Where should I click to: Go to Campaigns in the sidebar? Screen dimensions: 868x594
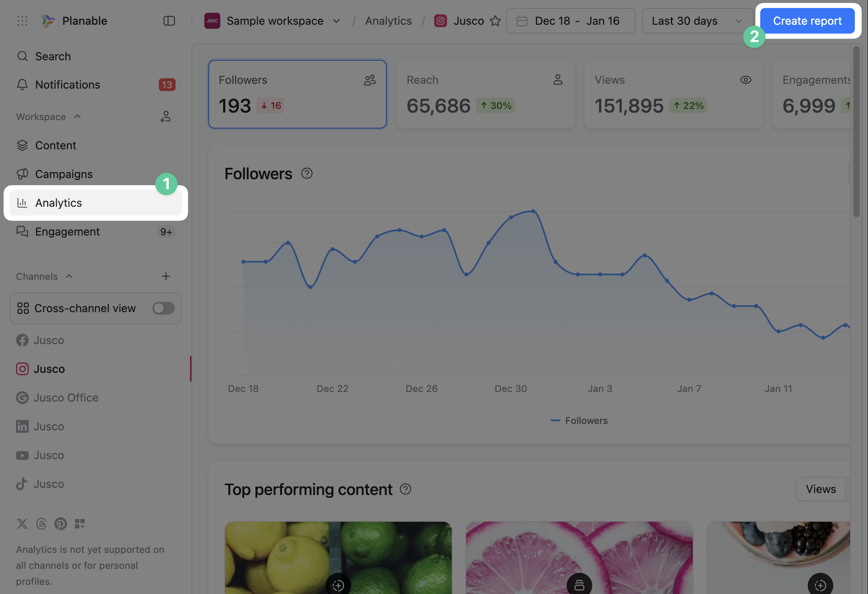point(64,174)
